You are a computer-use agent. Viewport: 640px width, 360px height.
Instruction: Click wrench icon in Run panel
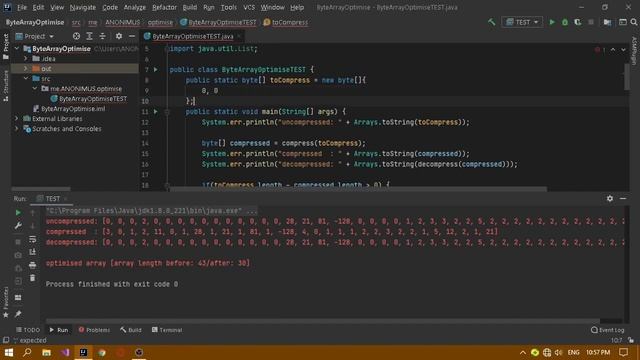18,226
